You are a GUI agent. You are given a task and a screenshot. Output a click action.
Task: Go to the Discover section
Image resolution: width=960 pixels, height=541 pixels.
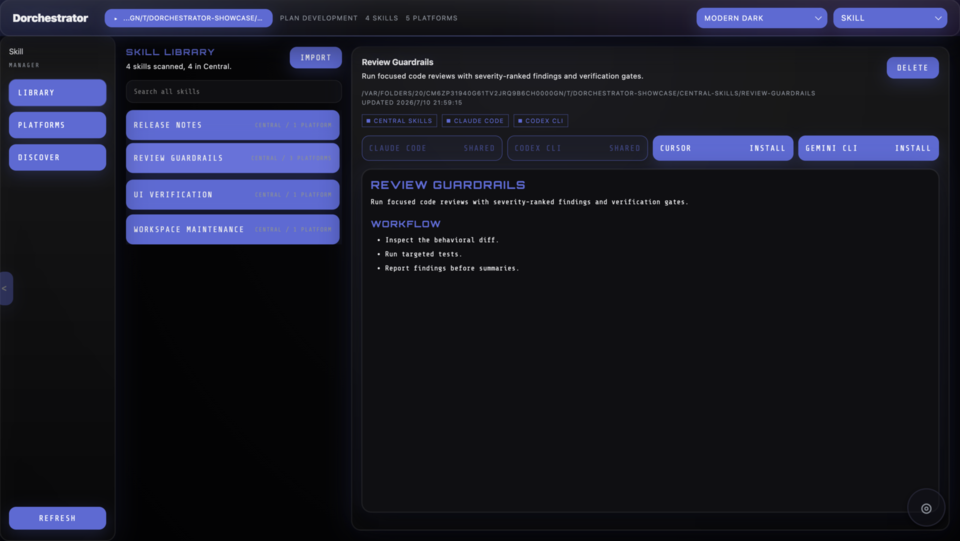tap(58, 157)
